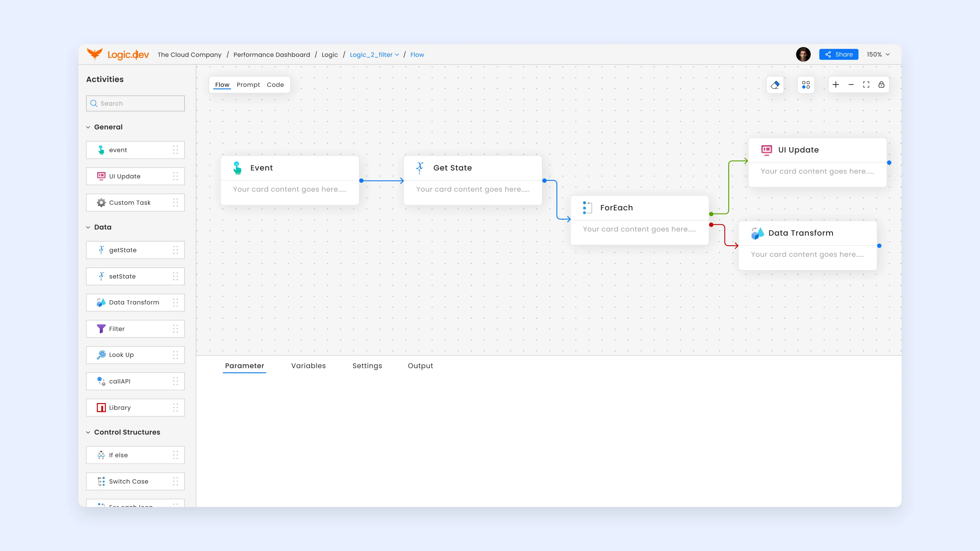Click the Logic.dev logo
980x551 pixels.
(118, 54)
